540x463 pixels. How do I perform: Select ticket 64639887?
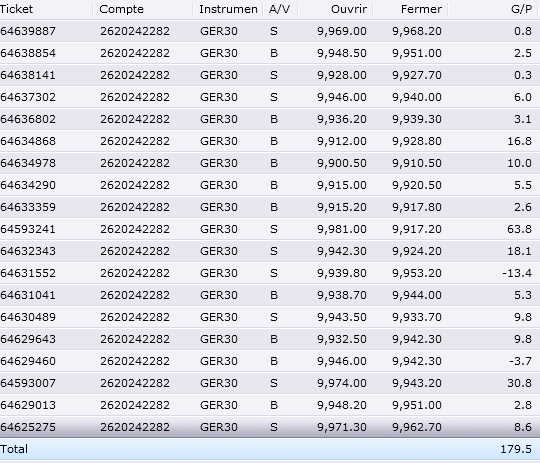(28, 31)
